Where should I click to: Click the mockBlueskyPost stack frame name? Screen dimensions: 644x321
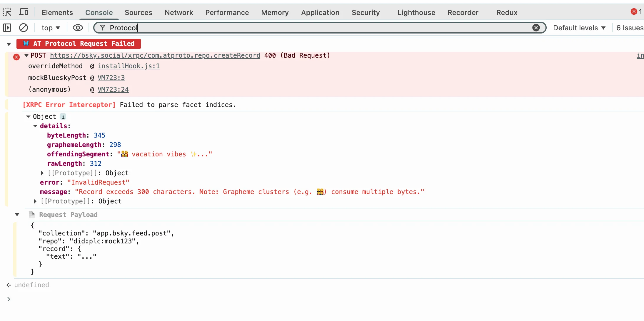tap(57, 78)
